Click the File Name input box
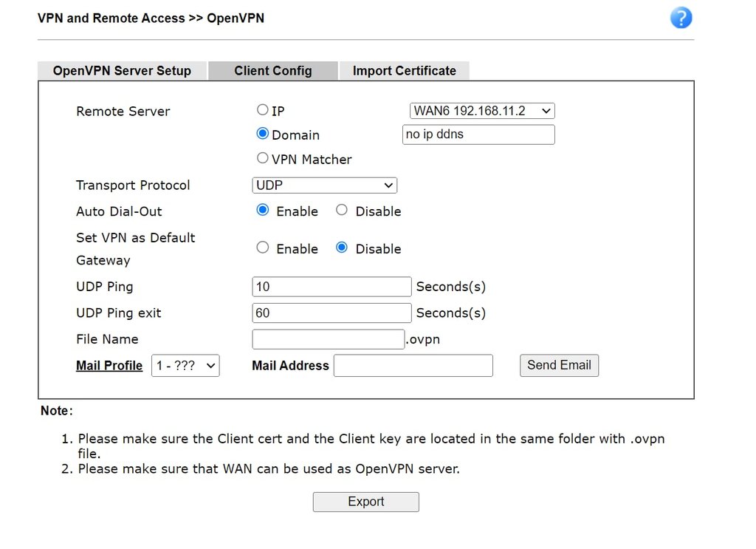Image resolution: width=756 pixels, height=549 pixels. coord(329,339)
